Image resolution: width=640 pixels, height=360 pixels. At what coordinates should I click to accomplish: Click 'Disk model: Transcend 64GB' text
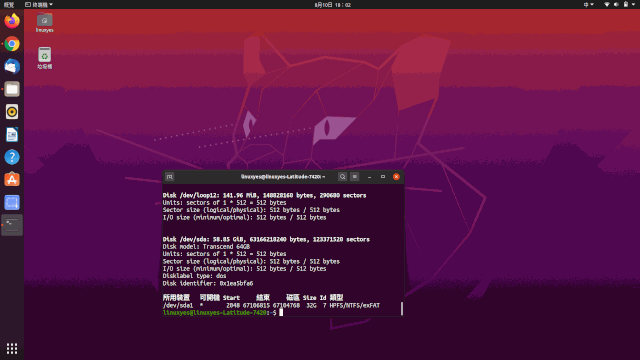coord(206,247)
